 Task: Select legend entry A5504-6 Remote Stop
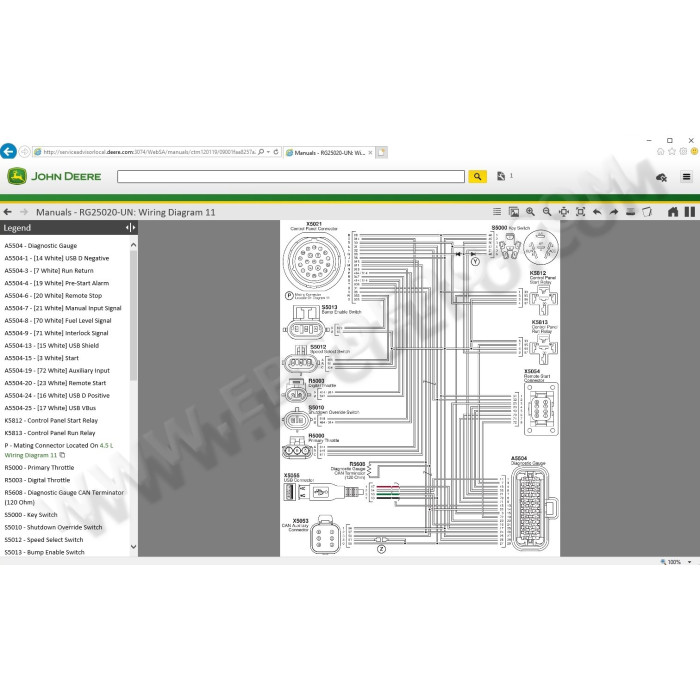[53, 296]
